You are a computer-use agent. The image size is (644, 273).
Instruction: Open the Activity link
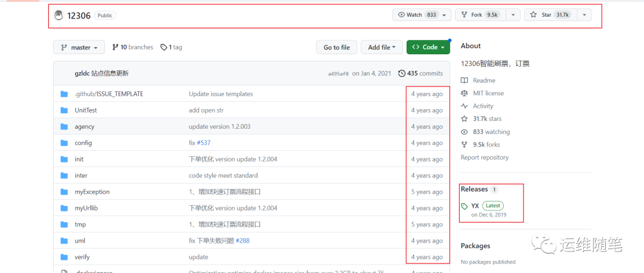(483, 106)
